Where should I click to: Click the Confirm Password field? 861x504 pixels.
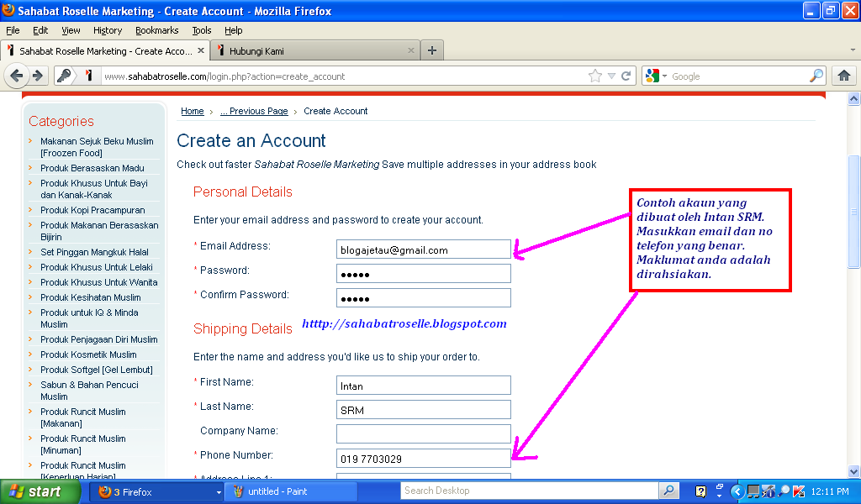424,298
